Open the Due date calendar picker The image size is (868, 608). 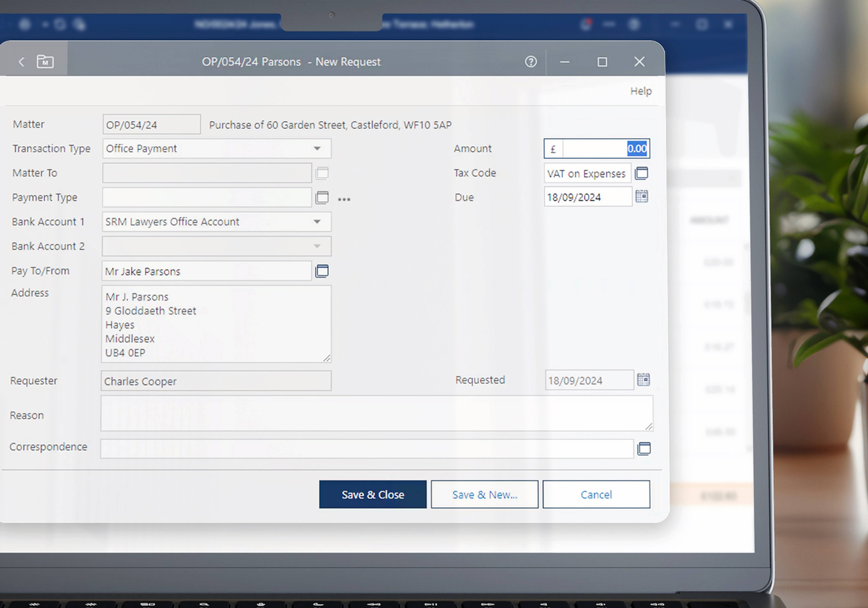click(x=642, y=196)
